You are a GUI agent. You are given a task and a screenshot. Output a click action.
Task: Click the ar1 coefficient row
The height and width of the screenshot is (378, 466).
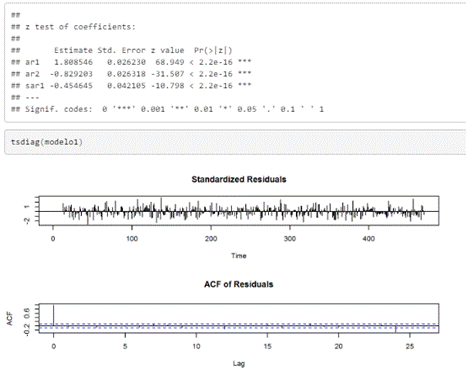(x=131, y=62)
